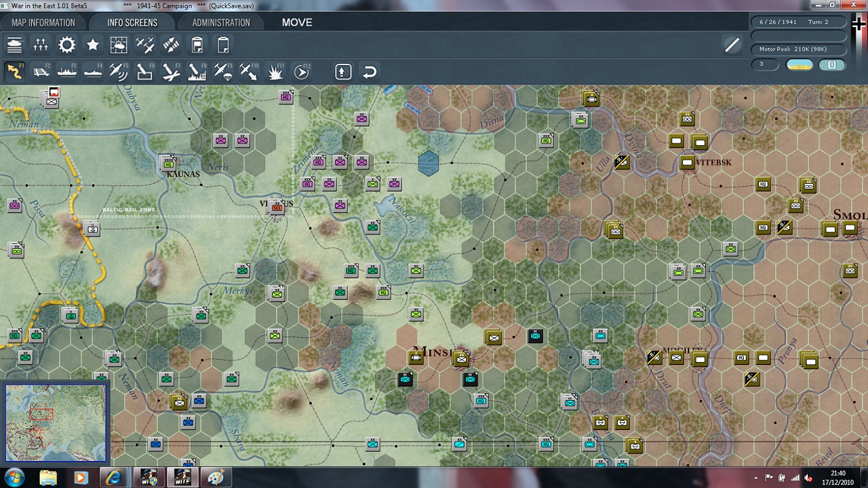Switch to the Info Screens tab
Viewport: 868px width, 488px height.
tap(132, 23)
